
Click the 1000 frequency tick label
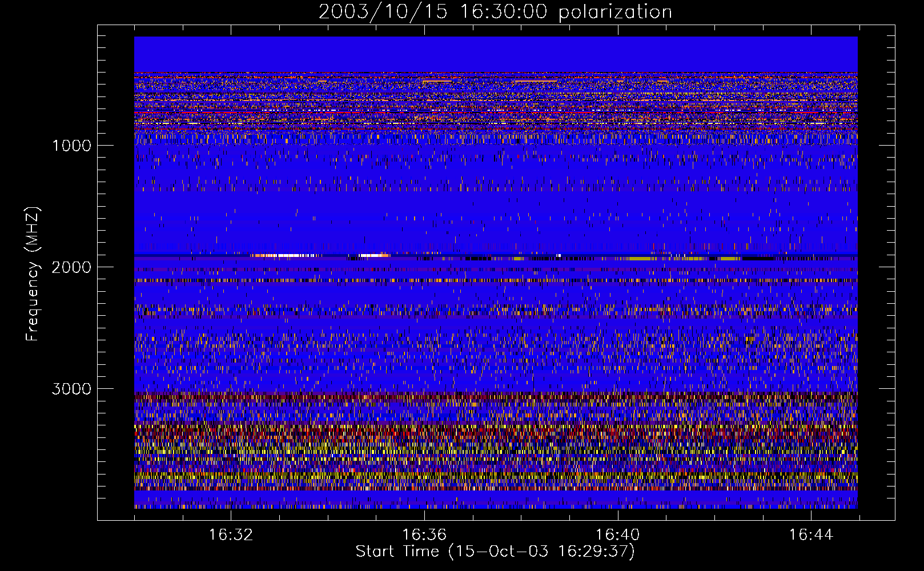point(71,146)
